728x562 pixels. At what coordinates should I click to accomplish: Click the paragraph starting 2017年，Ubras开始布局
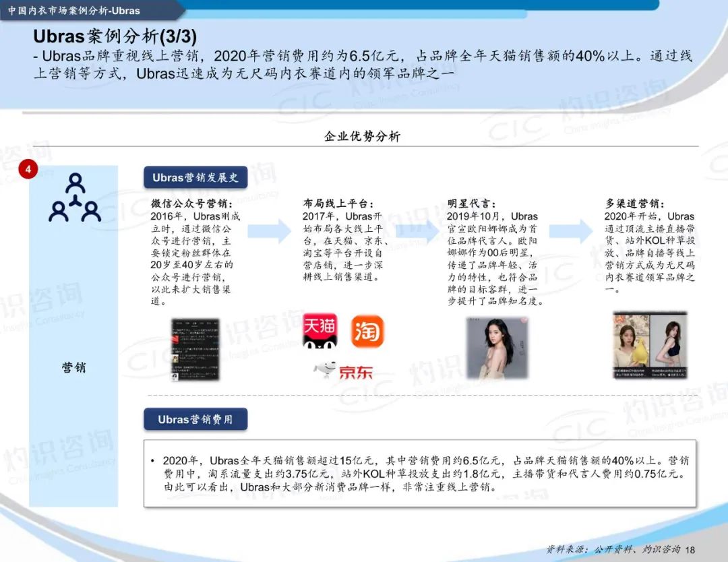(x=346, y=247)
